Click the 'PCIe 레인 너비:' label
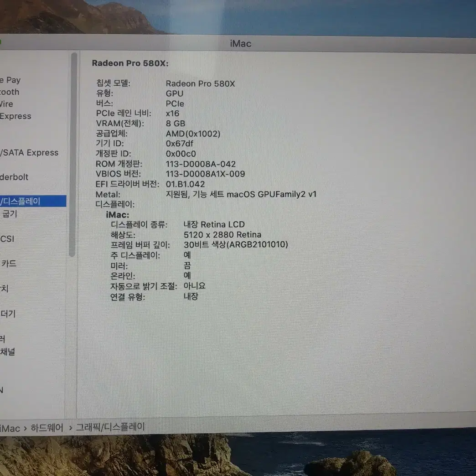The height and width of the screenshot is (476, 476). tap(124, 113)
